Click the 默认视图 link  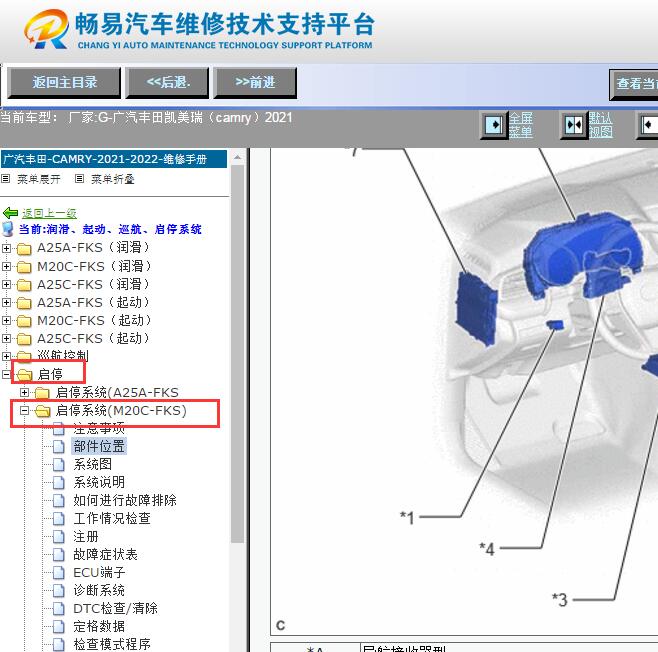click(600, 125)
